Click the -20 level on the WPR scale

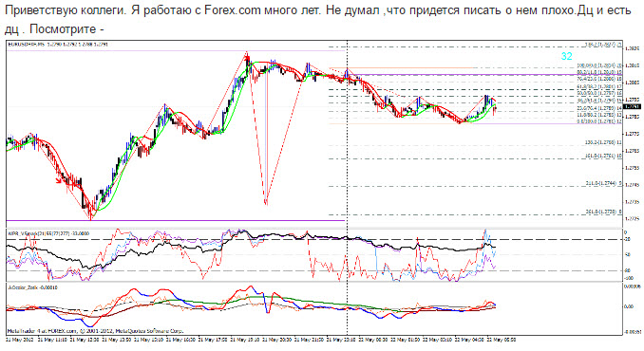tap(627, 239)
